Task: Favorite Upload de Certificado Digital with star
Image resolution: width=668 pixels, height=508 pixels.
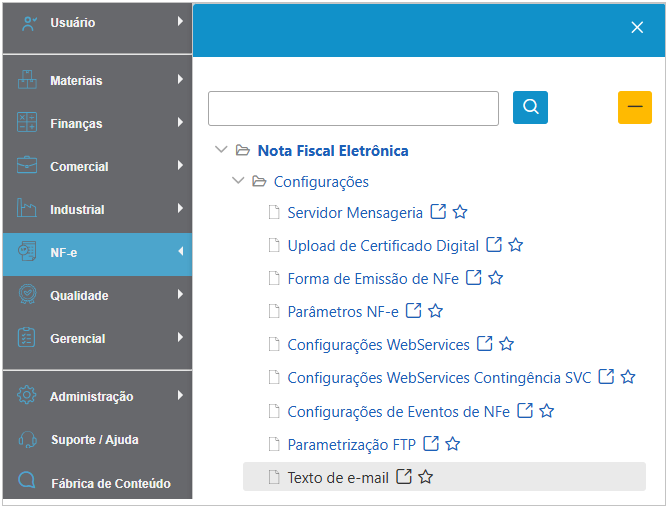Action: pyautogui.click(x=516, y=245)
